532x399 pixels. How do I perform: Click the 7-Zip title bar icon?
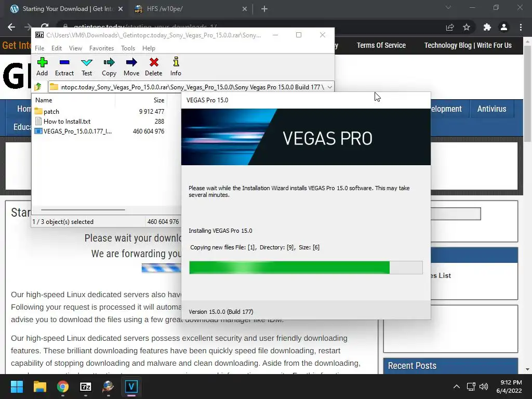coord(39,35)
